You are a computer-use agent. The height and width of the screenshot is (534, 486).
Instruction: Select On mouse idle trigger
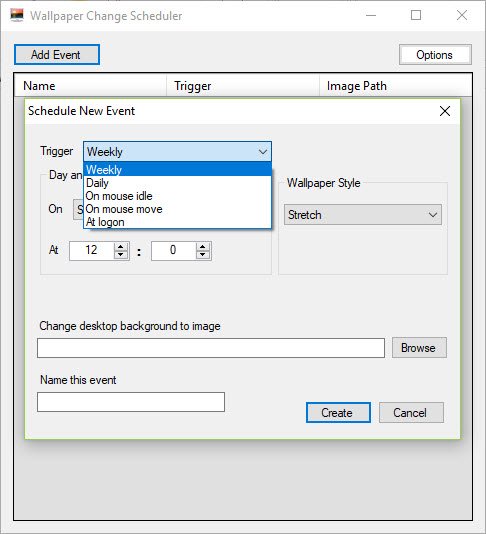coord(177,196)
